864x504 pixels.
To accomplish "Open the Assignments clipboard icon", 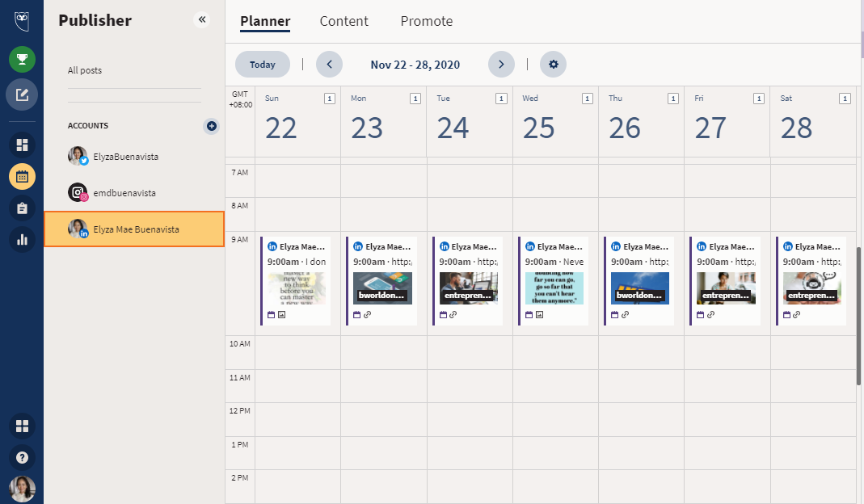I will tap(22, 208).
